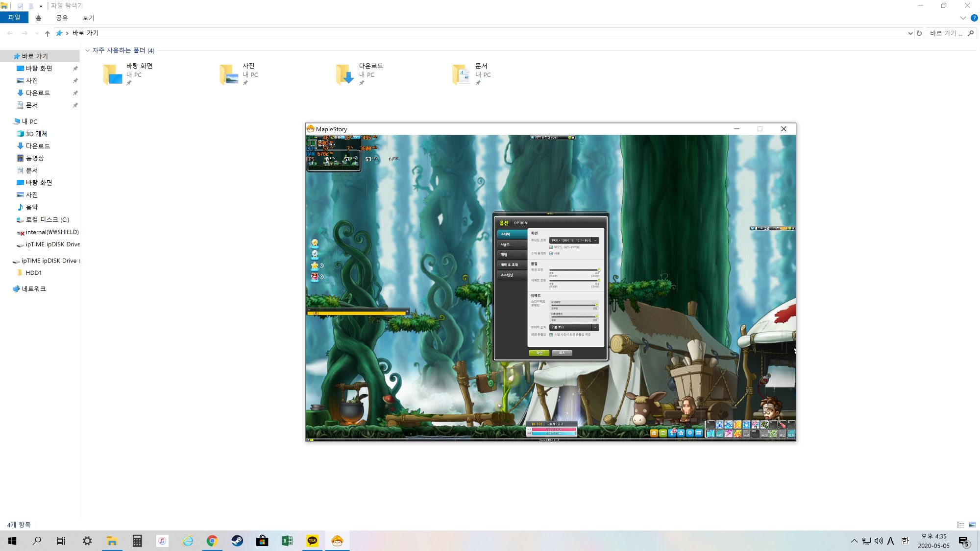Open Excel from the taskbar
Image resolution: width=980 pixels, height=551 pixels.
tap(287, 541)
